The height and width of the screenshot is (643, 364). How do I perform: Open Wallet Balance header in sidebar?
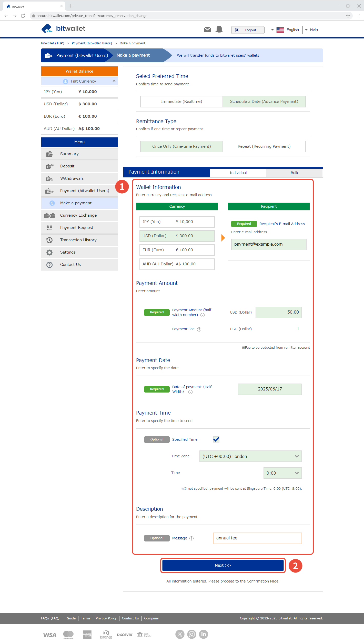point(79,71)
